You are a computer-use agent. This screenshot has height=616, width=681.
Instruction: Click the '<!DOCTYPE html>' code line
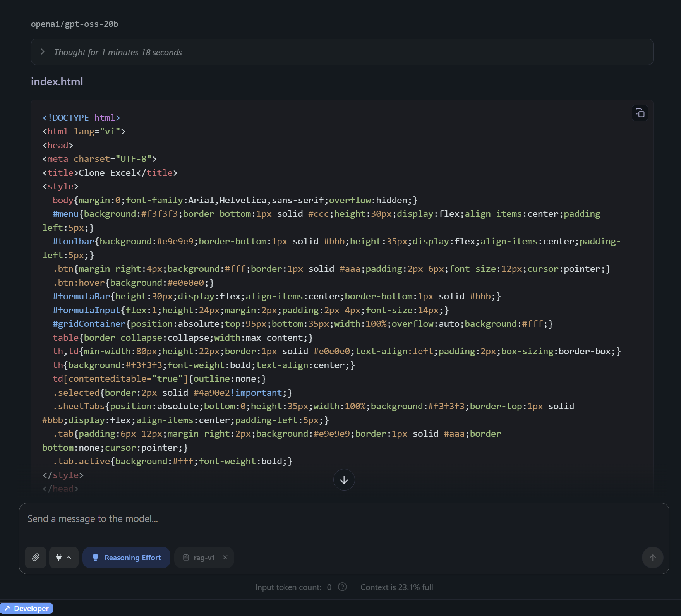click(81, 118)
